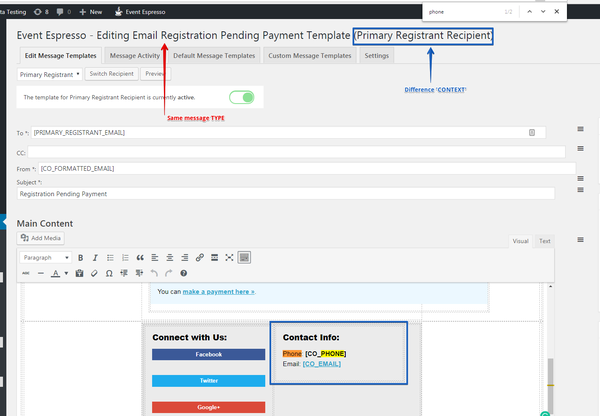Open shortcode list for the To field
The image size is (600, 416).
[580, 129]
